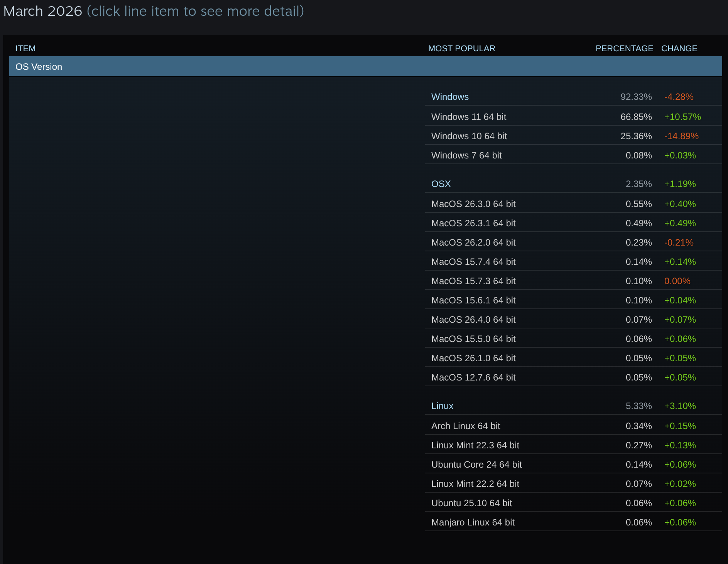Select MacOS 26.3.1 64 bit

(574, 223)
